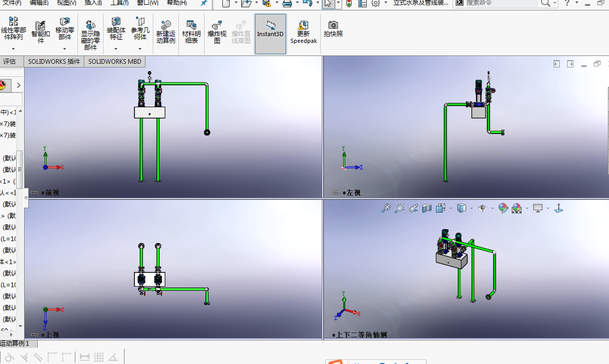Click the next viewport arrow icon

(x=570, y=64)
